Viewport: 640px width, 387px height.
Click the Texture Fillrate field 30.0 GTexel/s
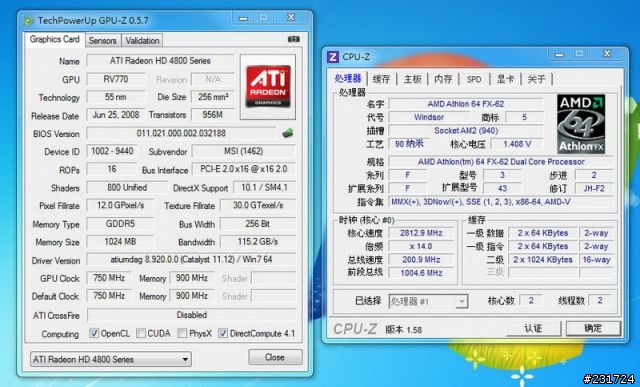(258, 205)
